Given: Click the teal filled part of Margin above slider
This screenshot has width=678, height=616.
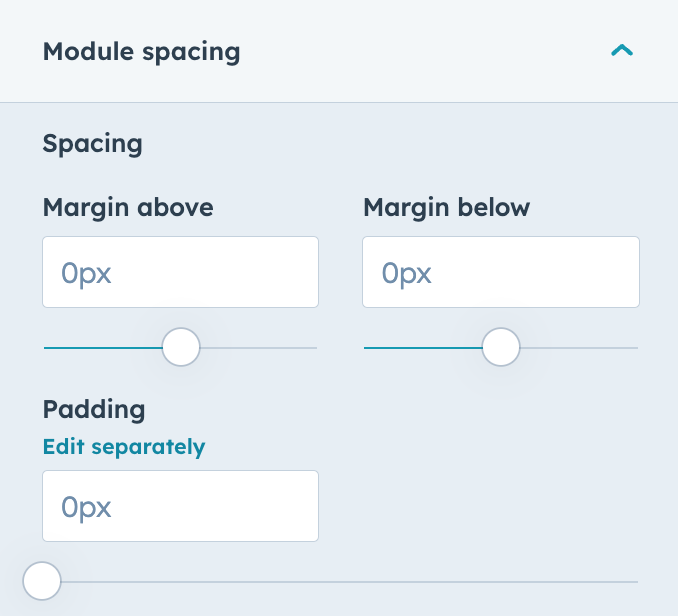Looking at the screenshot, I should click(x=103, y=348).
